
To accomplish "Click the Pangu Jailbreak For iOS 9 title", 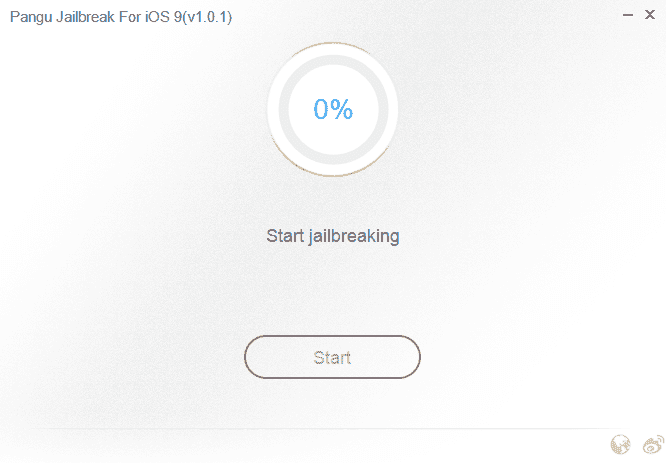I will point(121,17).
